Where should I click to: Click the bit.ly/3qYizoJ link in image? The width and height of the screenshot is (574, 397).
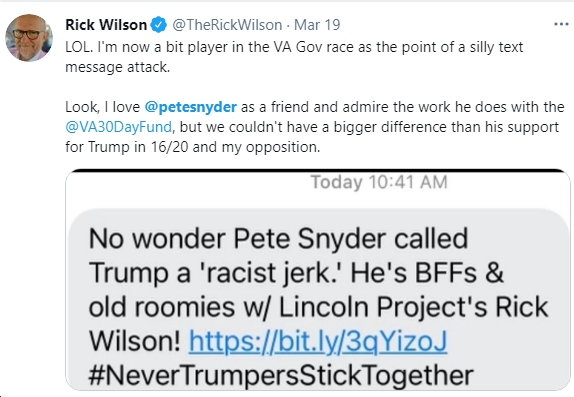318,341
